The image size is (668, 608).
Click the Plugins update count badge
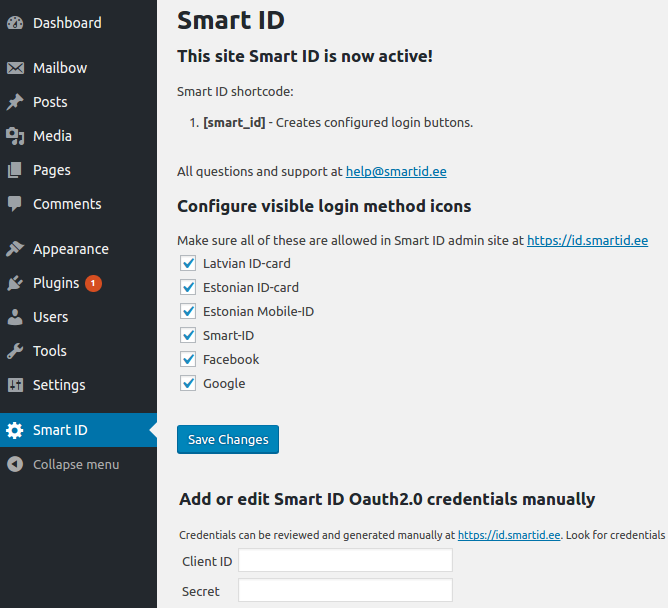coord(93,283)
